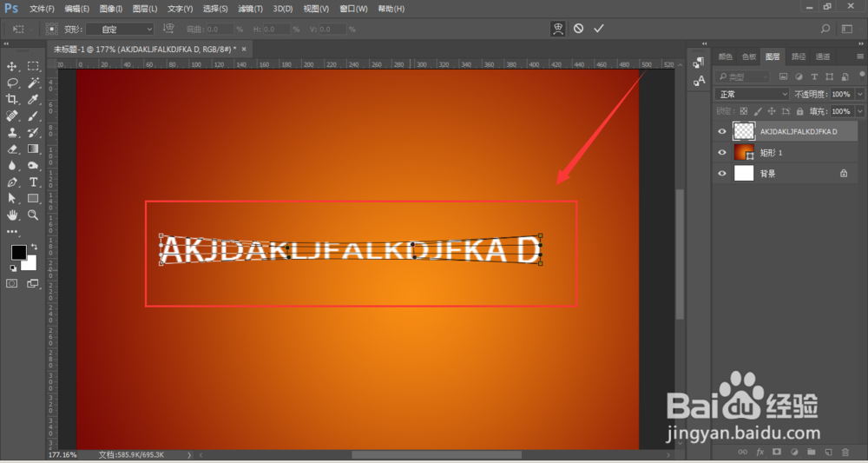Viewport: 868px width, 463px height.
Task: Hide the AKJDAKLJFALKDJFKA D layer
Action: [722, 132]
